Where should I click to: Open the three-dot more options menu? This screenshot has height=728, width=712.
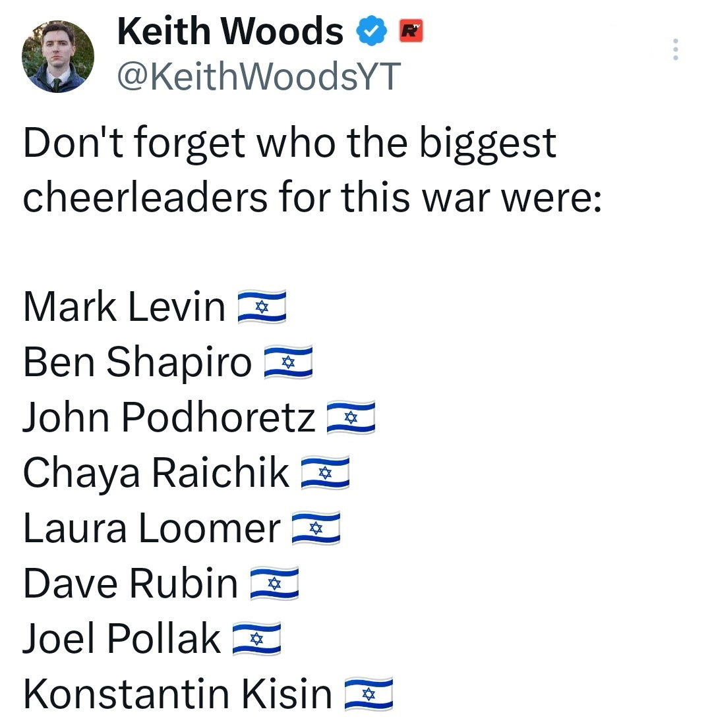pos(674,49)
